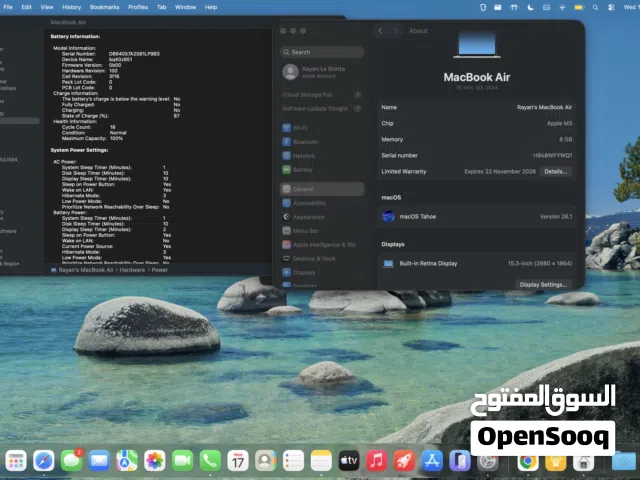Screen dimensions: 640x480
Task: Click the State of Charge (%) row
Action: 121,116
